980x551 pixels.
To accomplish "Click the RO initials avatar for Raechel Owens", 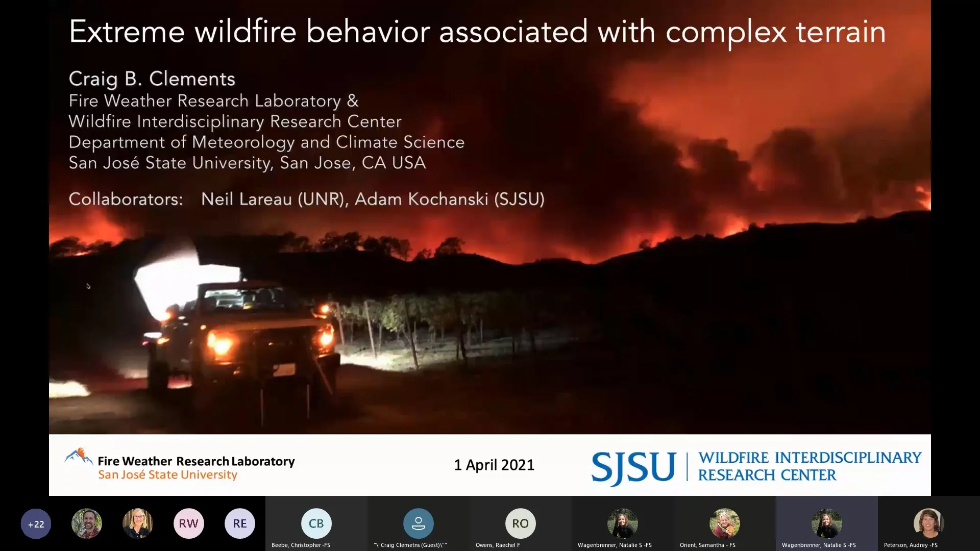I will 520,523.
